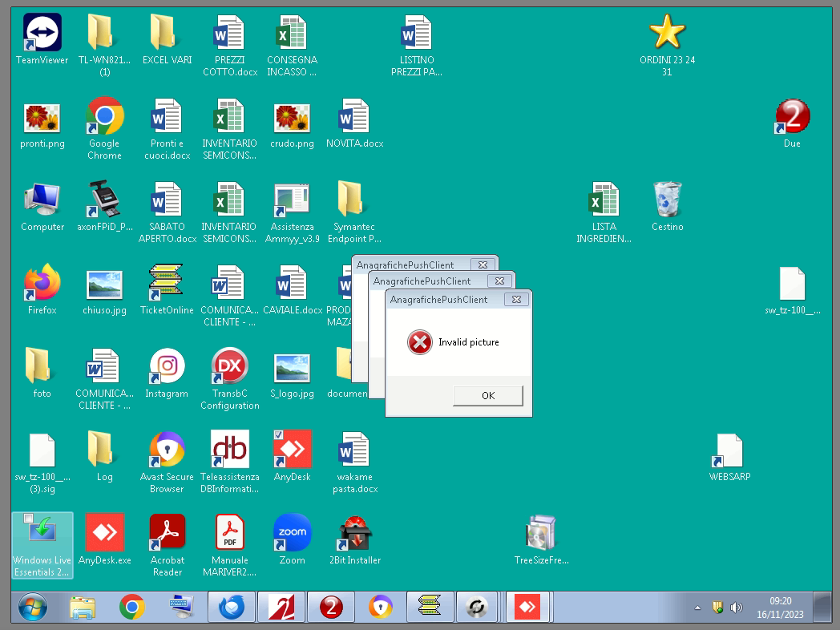
Task: Select the TL-WN821... folder icon
Action: coord(104,46)
